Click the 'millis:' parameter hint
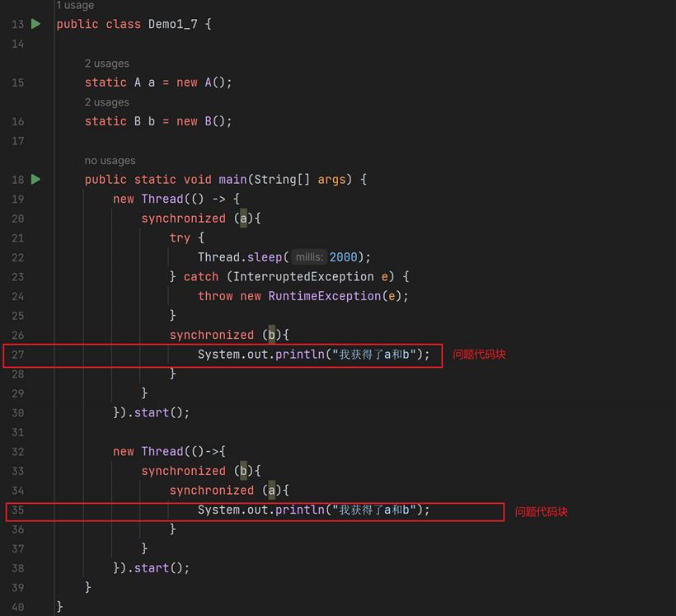 point(309,257)
